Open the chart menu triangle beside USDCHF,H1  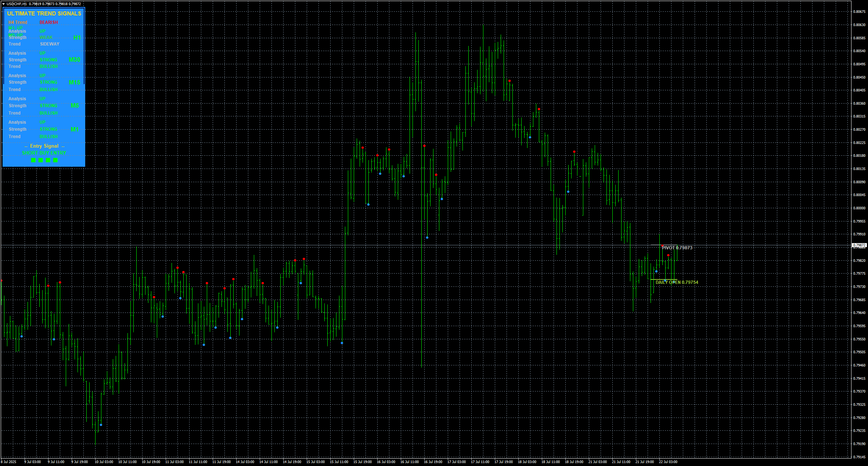tap(3, 4)
